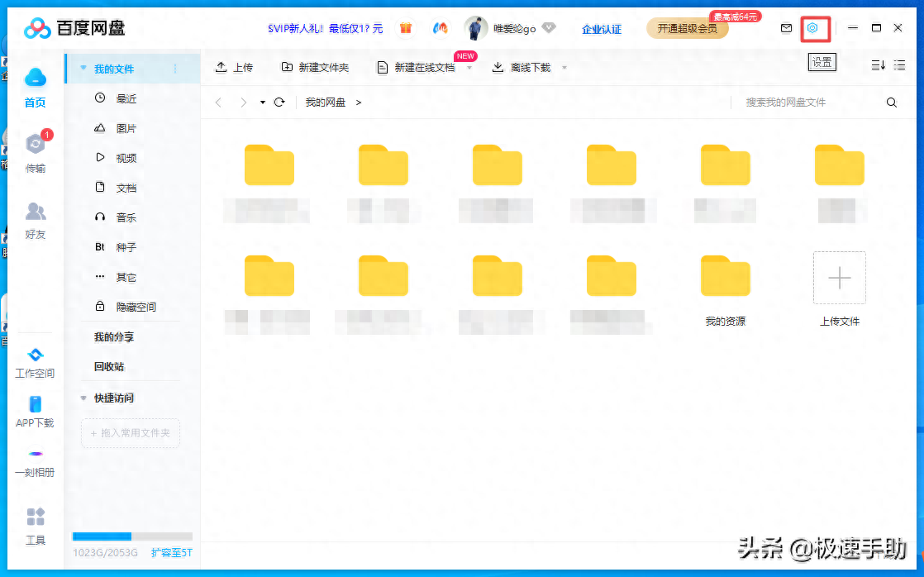The width and height of the screenshot is (924, 577).
Task: Open the 工作空间 workspace icon
Action: 36,354
